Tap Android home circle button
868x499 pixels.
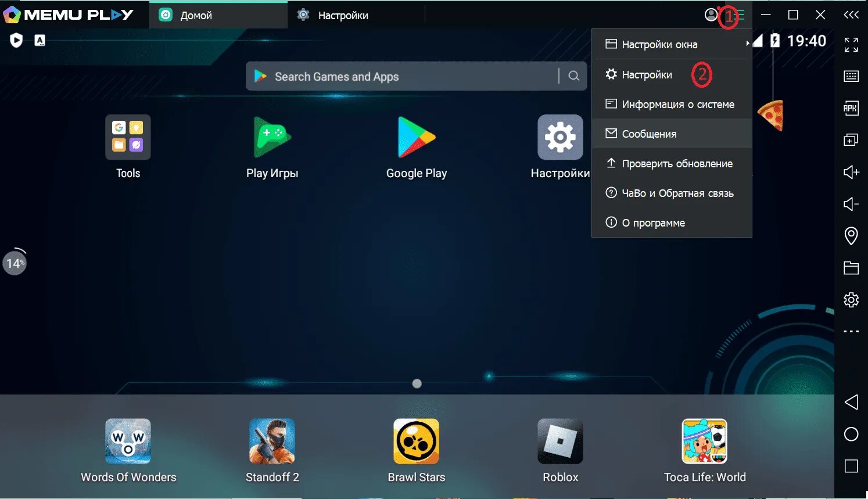click(x=851, y=434)
